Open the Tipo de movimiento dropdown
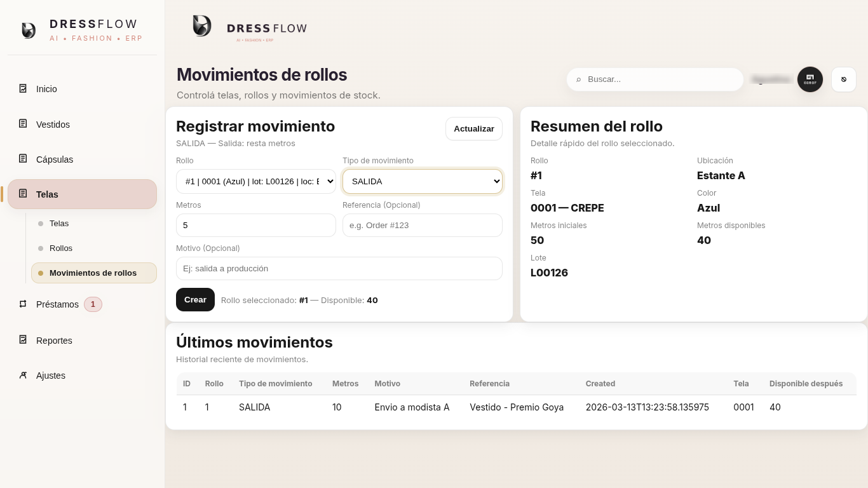The height and width of the screenshot is (488, 868). coord(422,181)
